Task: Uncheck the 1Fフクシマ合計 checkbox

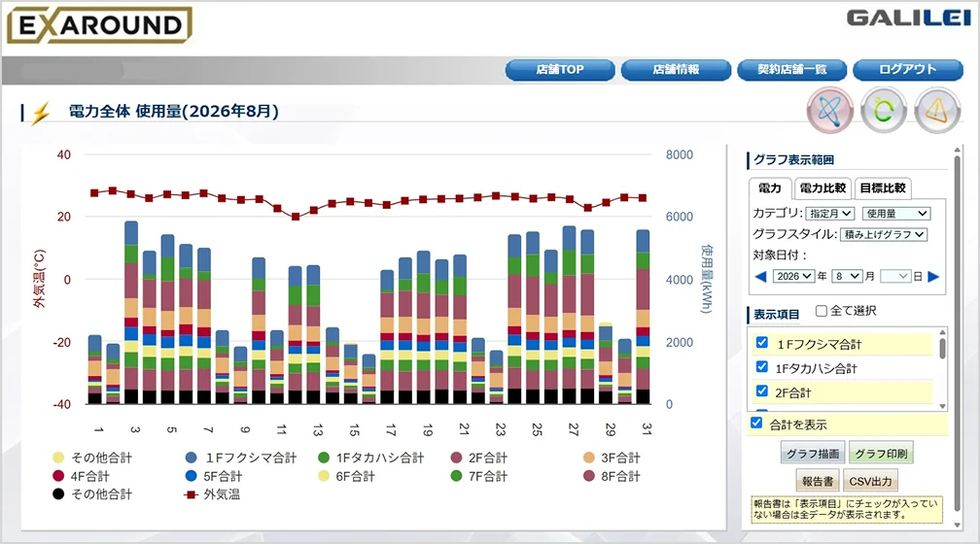Action: 762,342
